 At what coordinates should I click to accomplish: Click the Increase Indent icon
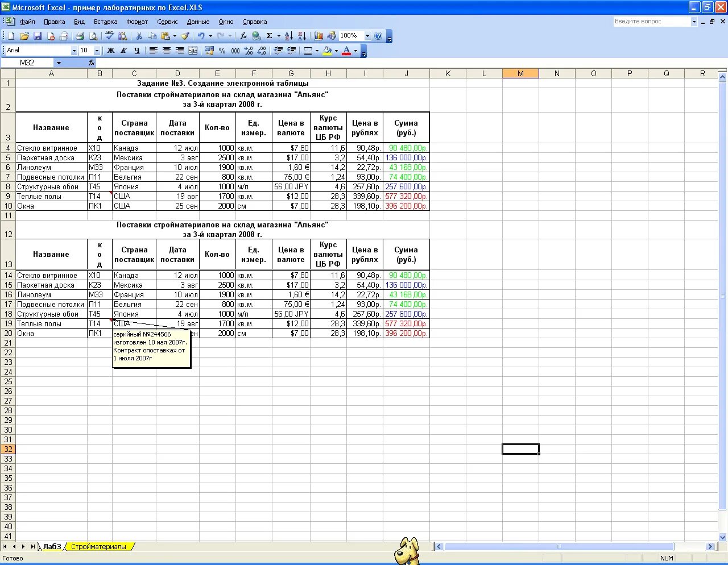pyautogui.click(x=291, y=51)
